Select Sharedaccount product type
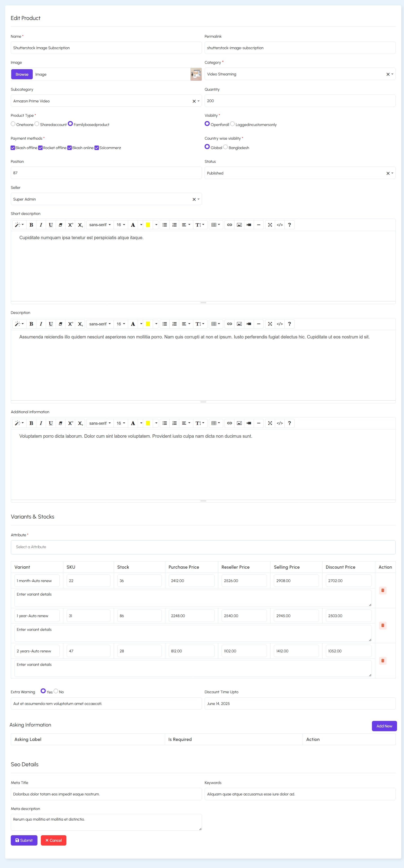404x868 pixels. (x=37, y=124)
